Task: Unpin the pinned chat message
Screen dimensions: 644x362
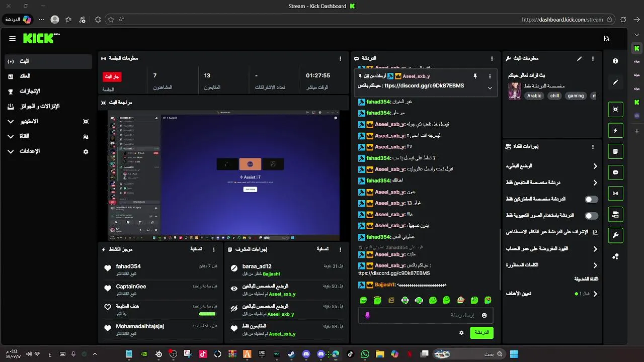Action: [x=475, y=76]
